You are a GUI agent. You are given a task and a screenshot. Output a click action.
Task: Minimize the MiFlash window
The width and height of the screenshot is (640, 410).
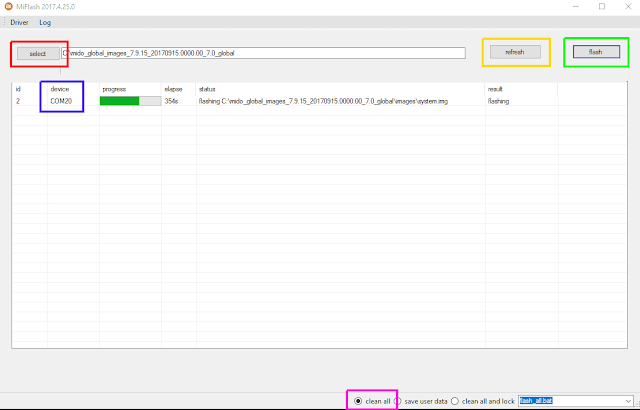click(x=576, y=7)
